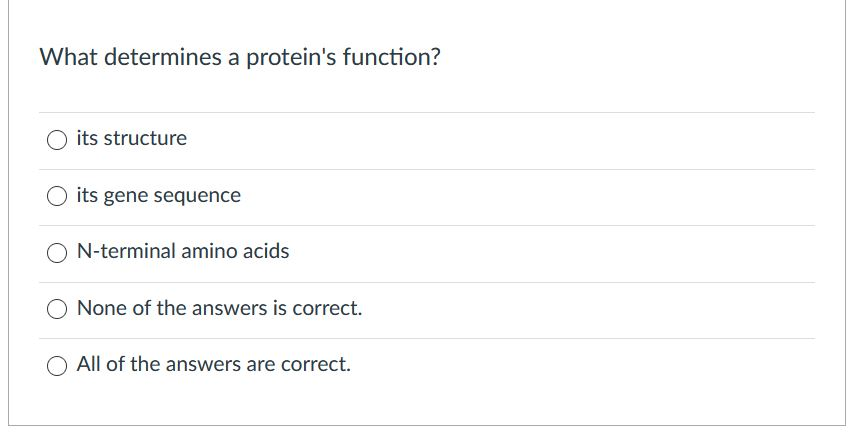Click the 'All of the answers are correct.' label
The image size is (867, 442).
coord(213,365)
